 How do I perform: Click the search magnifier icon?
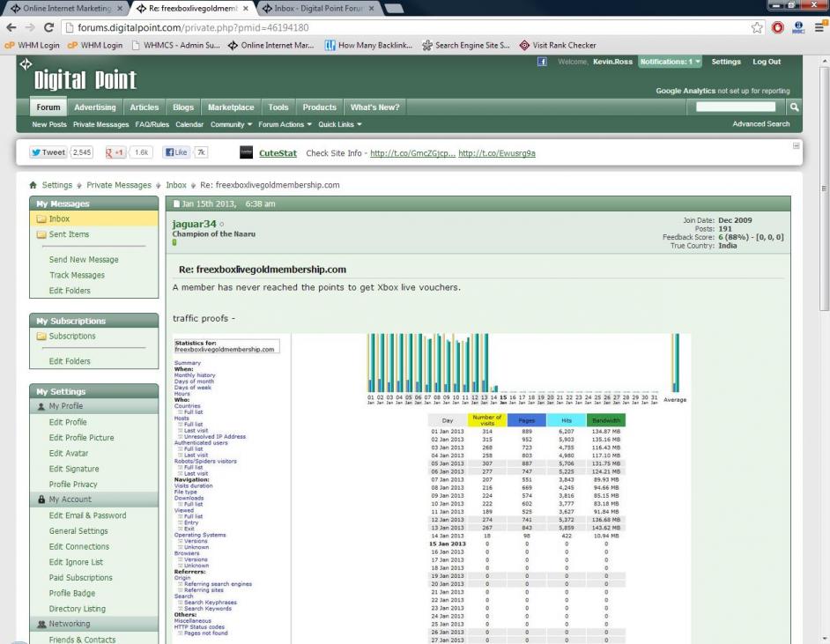point(794,107)
